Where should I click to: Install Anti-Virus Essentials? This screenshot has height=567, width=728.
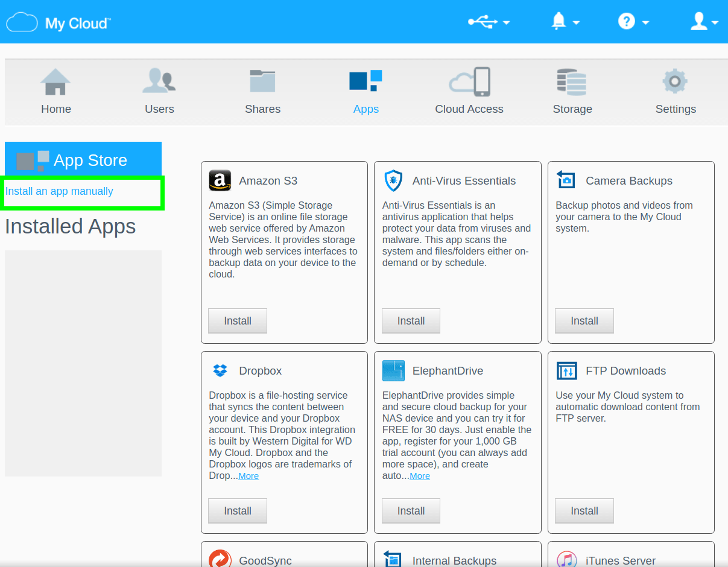tap(411, 321)
